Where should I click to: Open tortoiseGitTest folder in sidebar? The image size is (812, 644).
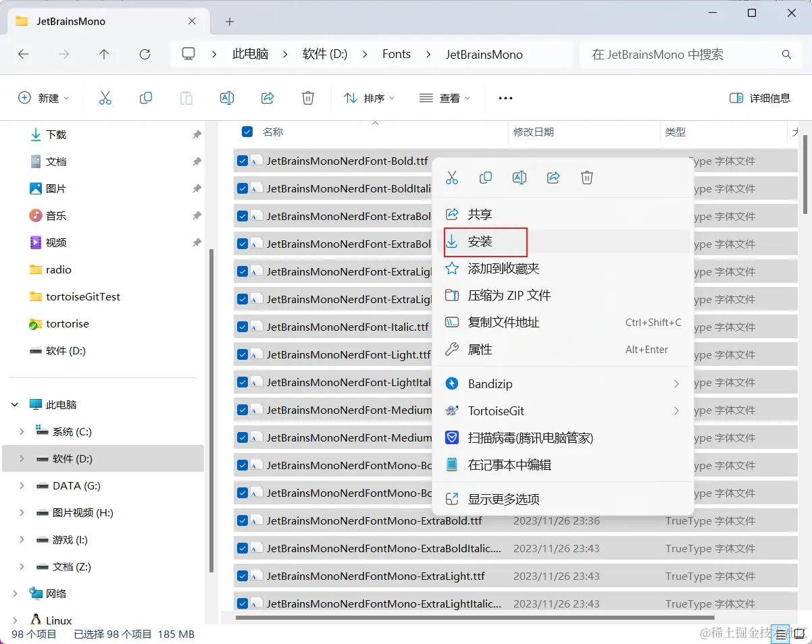coord(83,296)
